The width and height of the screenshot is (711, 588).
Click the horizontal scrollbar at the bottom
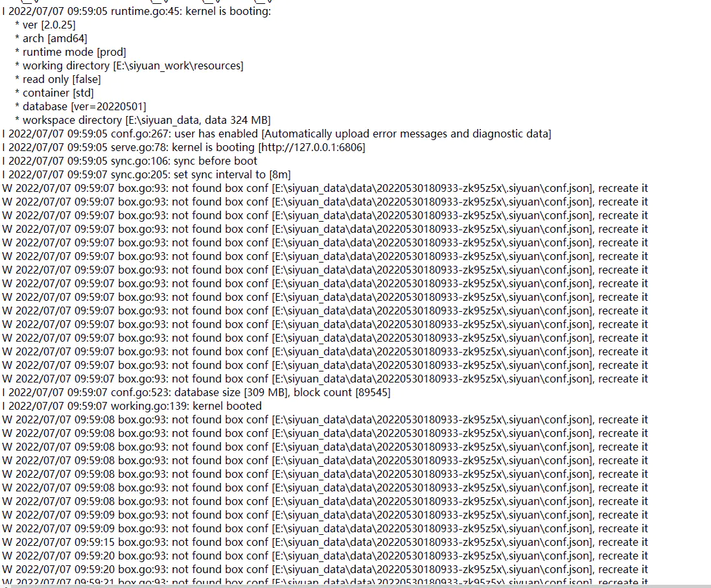355,586
